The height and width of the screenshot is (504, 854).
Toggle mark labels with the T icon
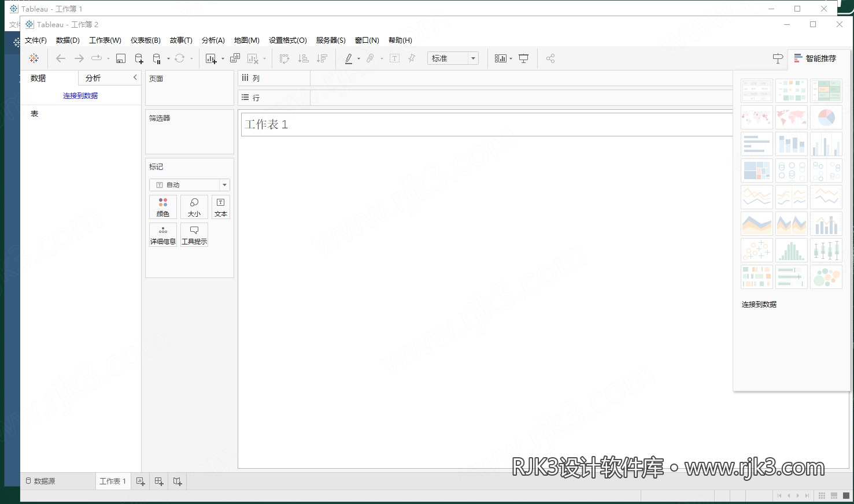[x=395, y=58]
